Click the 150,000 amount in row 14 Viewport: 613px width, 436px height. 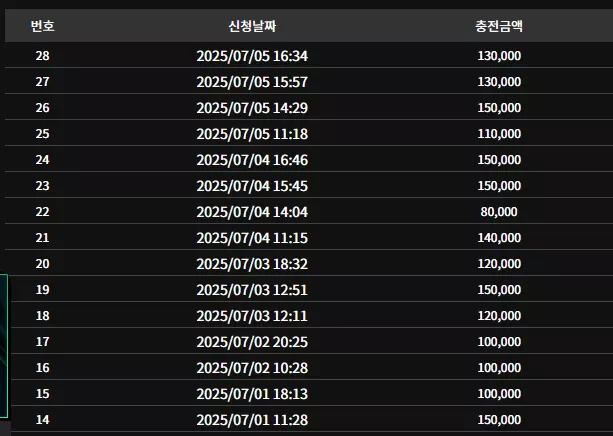point(499,420)
